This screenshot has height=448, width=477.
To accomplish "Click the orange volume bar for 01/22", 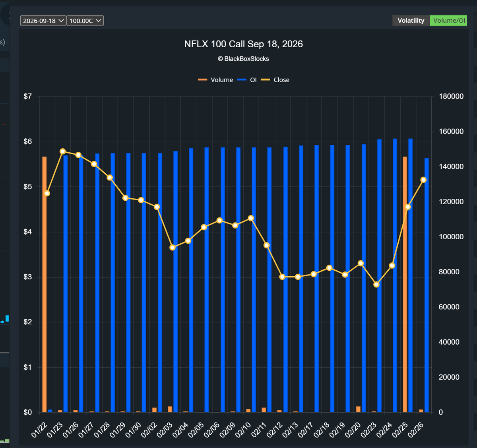I will [x=45, y=284].
